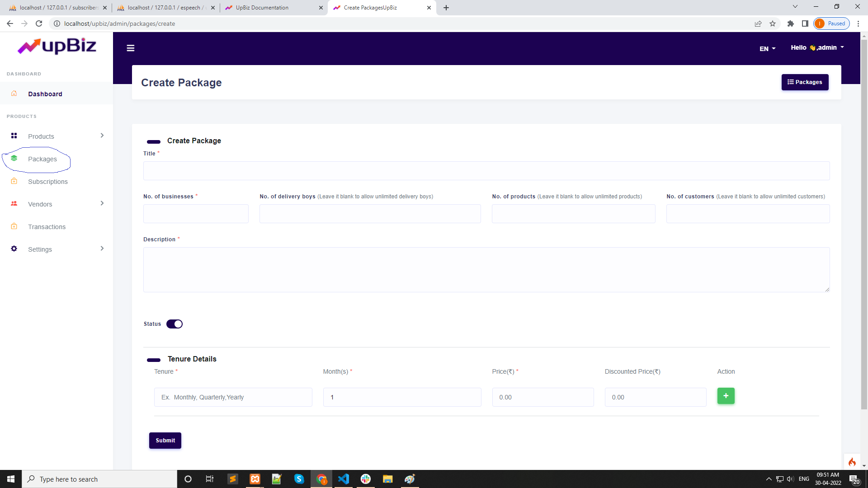Click the Settings gear icon in sidebar

pyautogui.click(x=14, y=249)
